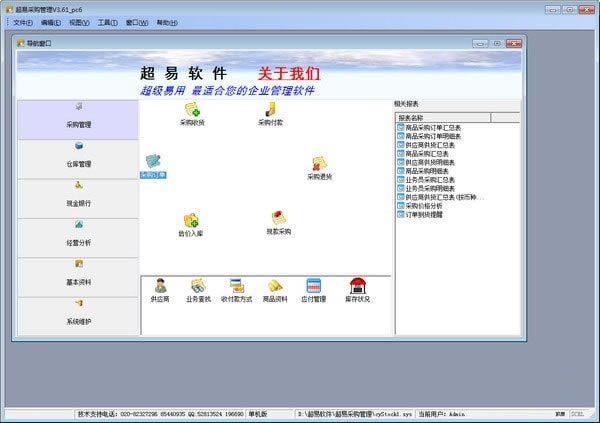
Task: Open the 现款采购 cash purchase icon
Action: [x=279, y=219]
